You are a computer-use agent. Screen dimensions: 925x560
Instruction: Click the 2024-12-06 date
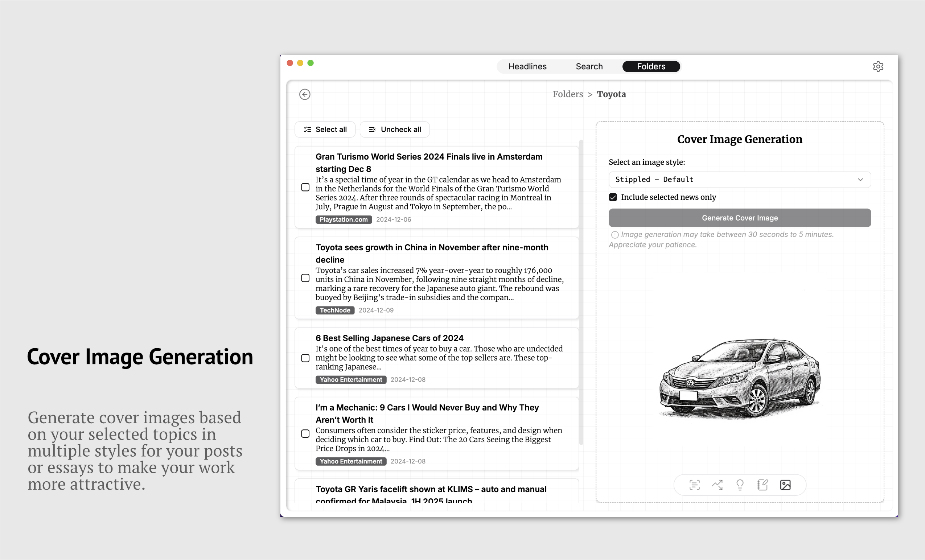(394, 219)
